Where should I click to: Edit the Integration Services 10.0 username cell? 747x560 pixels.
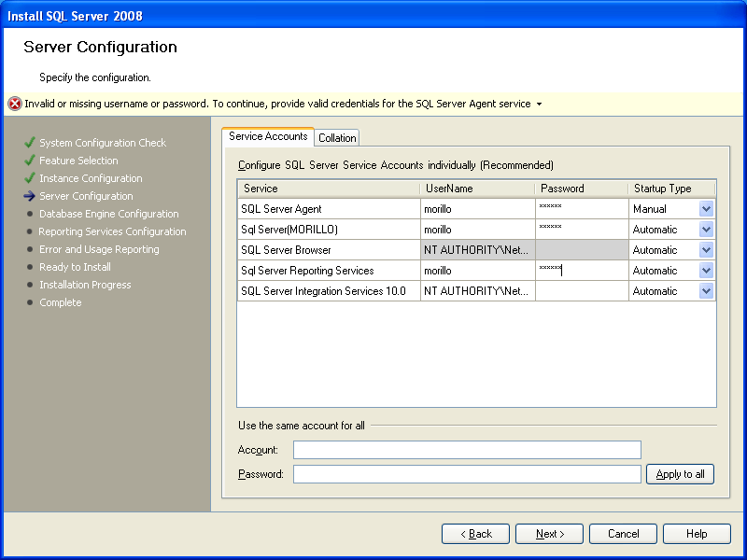coord(478,290)
